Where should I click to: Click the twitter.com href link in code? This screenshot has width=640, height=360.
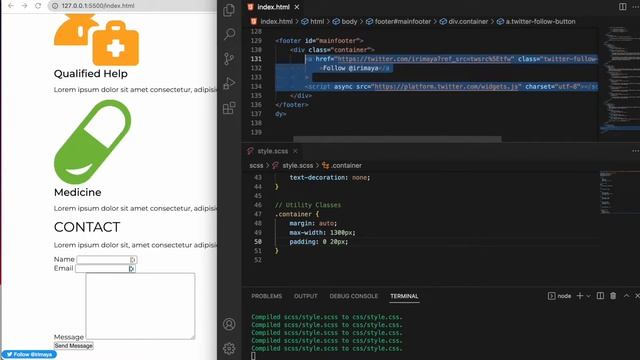pos(423,59)
